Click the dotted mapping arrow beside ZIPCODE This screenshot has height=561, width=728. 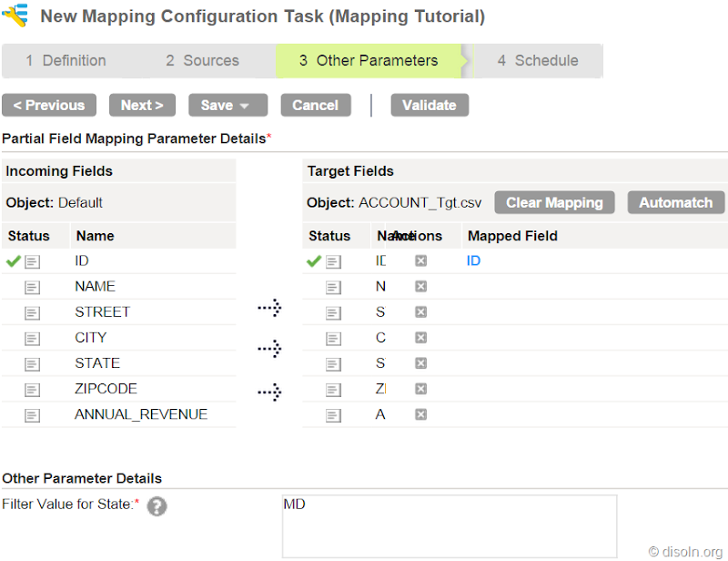pos(269,393)
